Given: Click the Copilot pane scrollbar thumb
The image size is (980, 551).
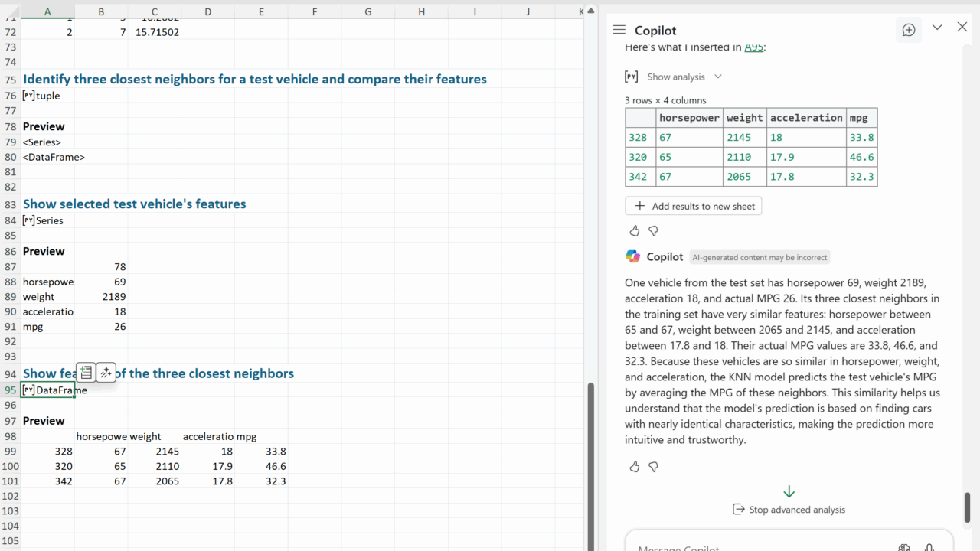Looking at the screenshot, I should click(x=967, y=507).
